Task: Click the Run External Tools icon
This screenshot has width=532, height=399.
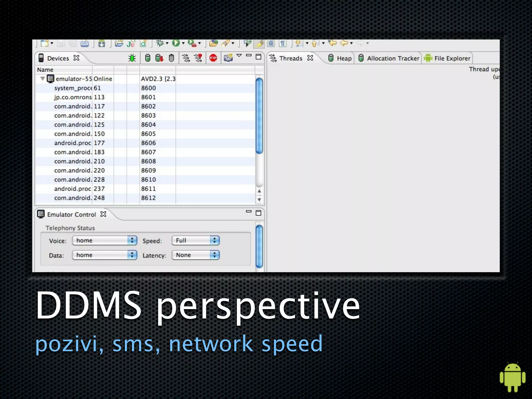Action: tap(192, 43)
